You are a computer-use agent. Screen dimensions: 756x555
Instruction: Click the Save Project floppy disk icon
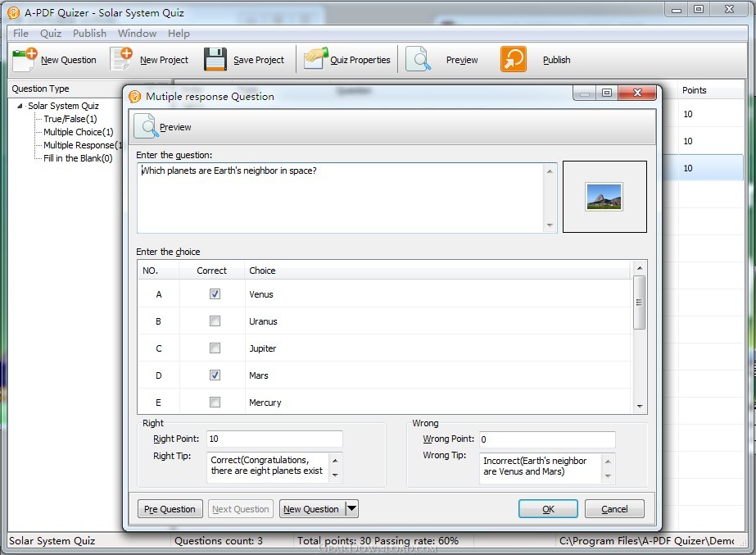tap(215, 59)
